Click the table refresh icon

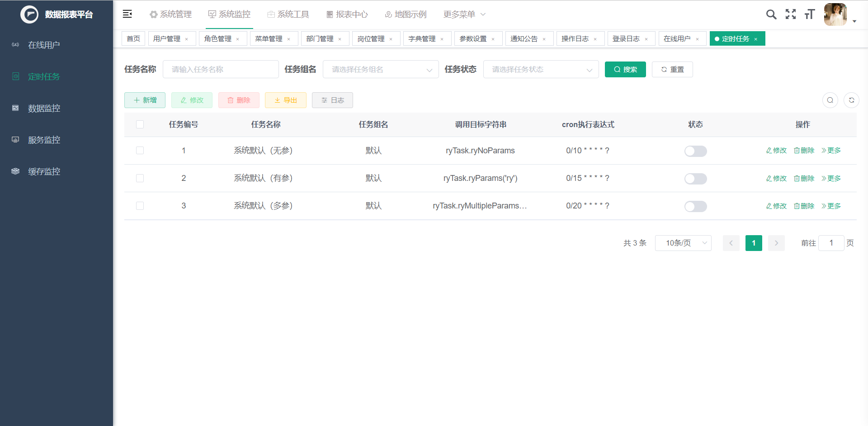(x=852, y=100)
